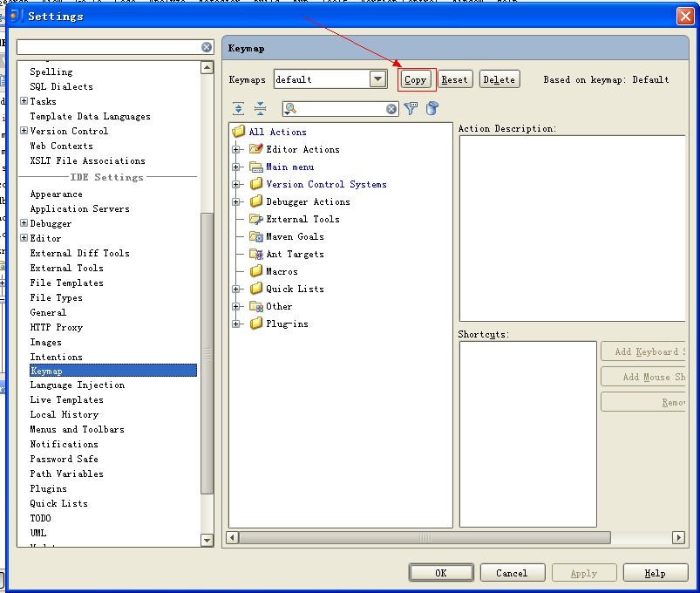
Task: Expand the Debugger Actions node
Action: (235, 201)
